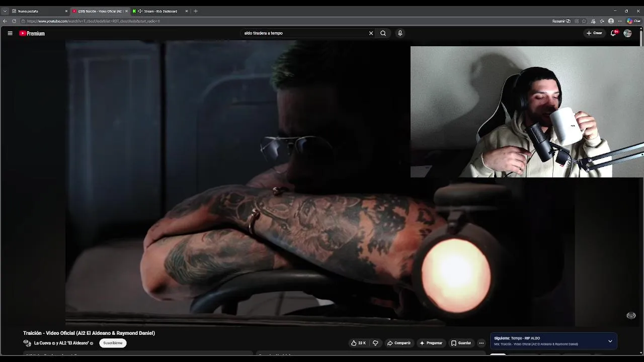Clear the search box with X
Image resolution: width=644 pixels, height=362 pixels.
tap(371, 33)
